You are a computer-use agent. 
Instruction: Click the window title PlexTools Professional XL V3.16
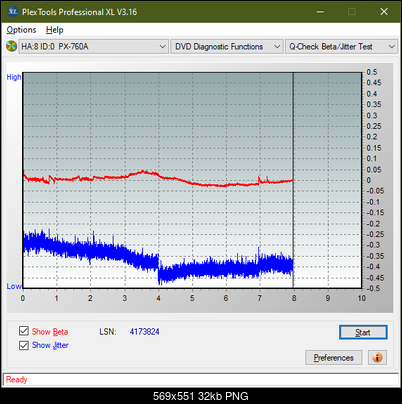[79, 12]
